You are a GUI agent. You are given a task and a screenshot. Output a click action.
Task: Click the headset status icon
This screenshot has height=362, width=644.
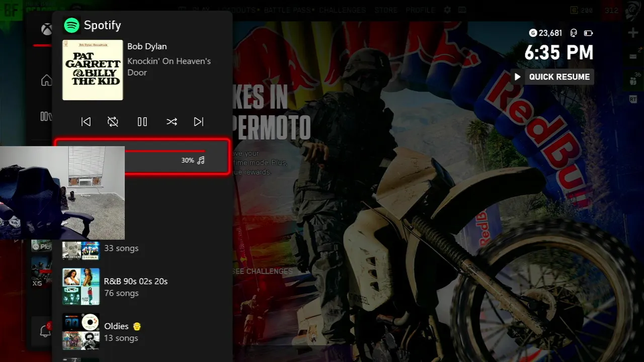(x=573, y=33)
